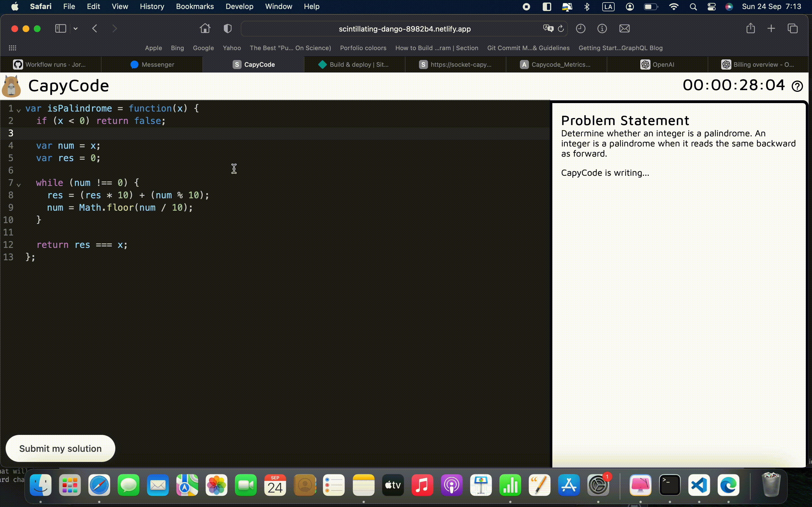Toggle the Safari sidebar
Image resolution: width=812 pixels, height=507 pixels.
60,28
